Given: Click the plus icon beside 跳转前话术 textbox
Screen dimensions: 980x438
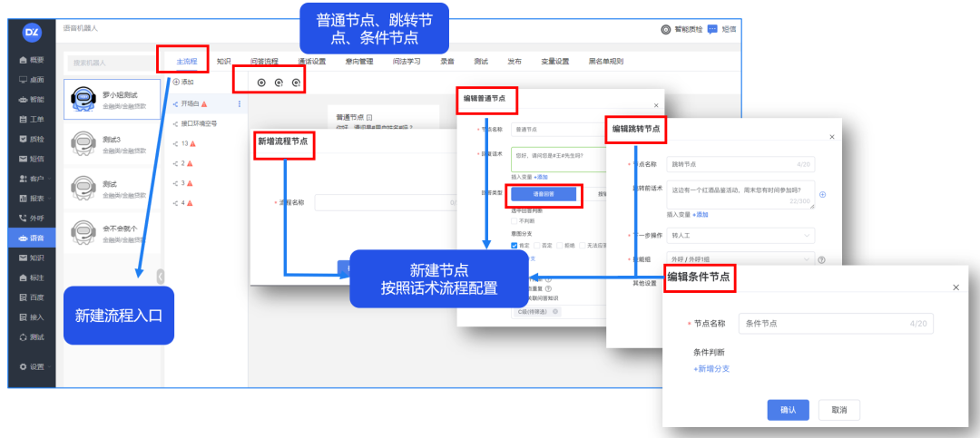Looking at the screenshot, I should [x=822, y=194].
